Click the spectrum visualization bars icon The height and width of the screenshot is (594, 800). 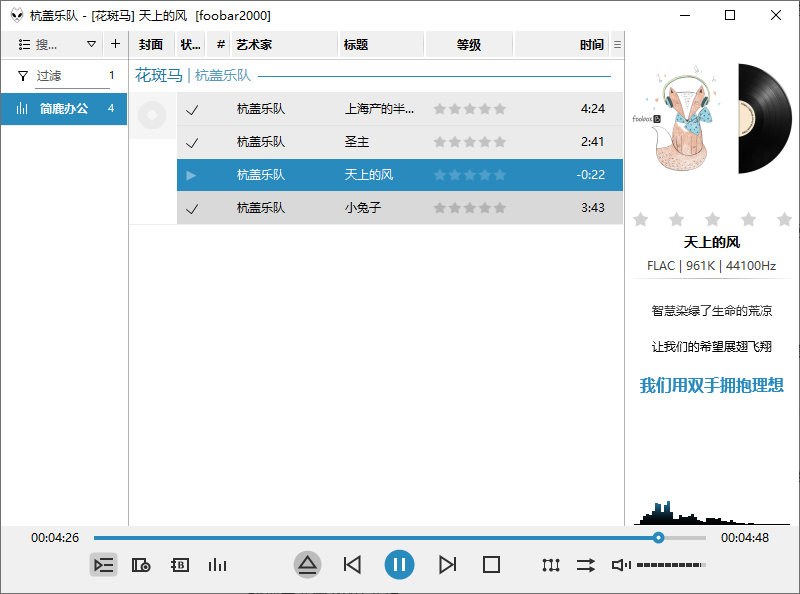[217, 565]
